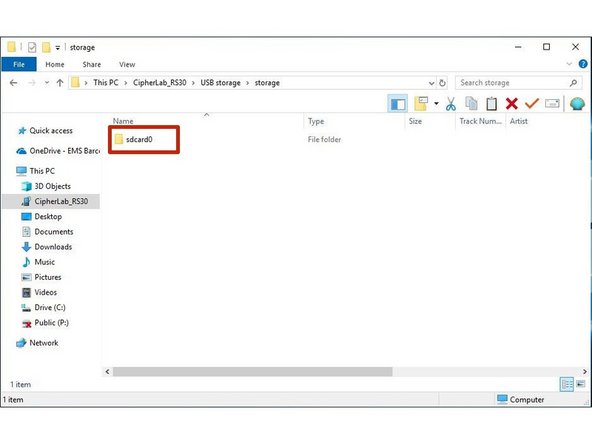Switch to the details view layout
The image size is (592, 444).
tap(567, 384)
